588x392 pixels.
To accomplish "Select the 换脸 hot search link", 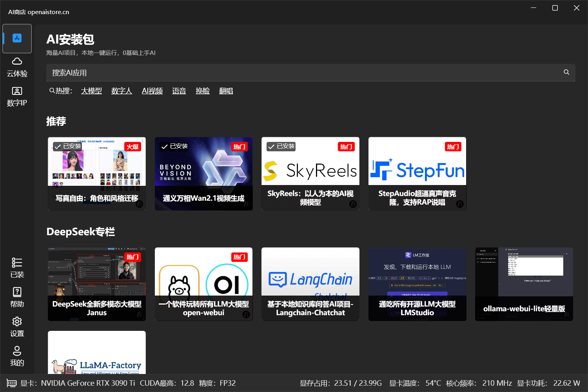I will click(203, 91).
